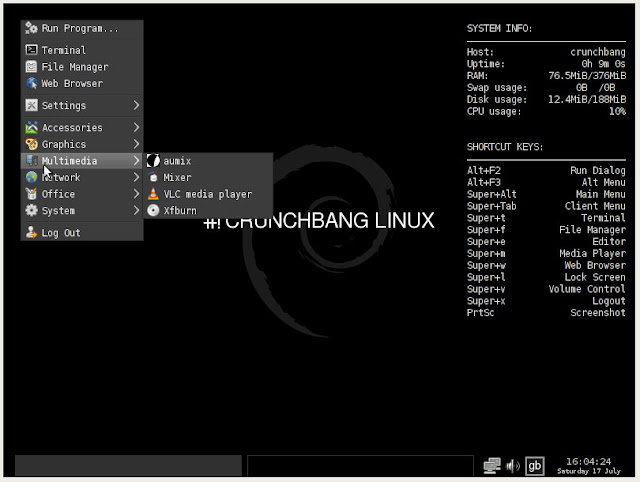Open Xfburn from Multimedia submenu

(208, 211)
